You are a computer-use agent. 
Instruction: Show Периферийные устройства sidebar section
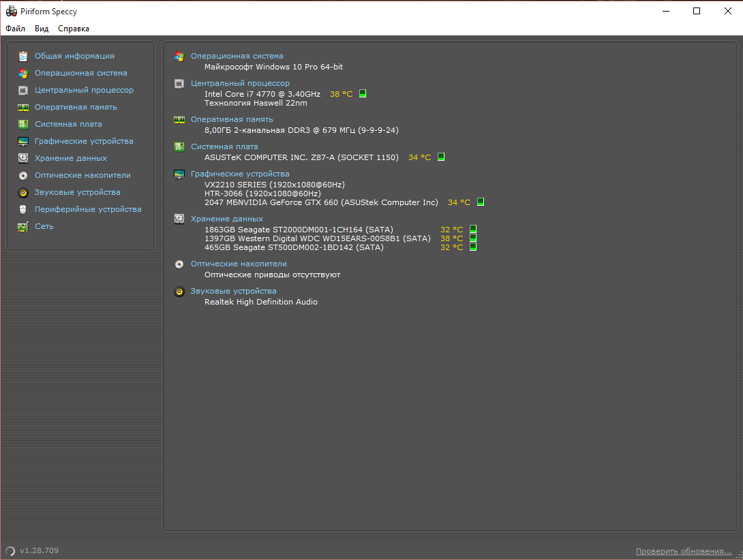88,209
